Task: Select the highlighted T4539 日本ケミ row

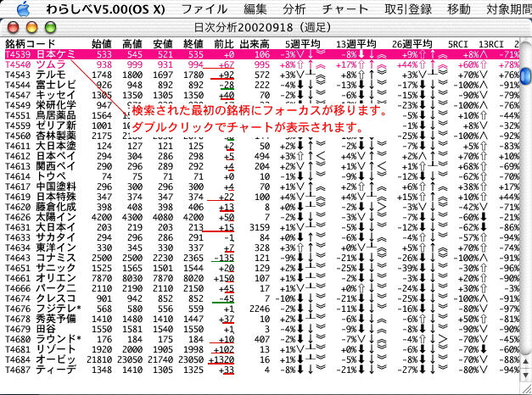Action: pyautogui.click(x=262, y=54)
